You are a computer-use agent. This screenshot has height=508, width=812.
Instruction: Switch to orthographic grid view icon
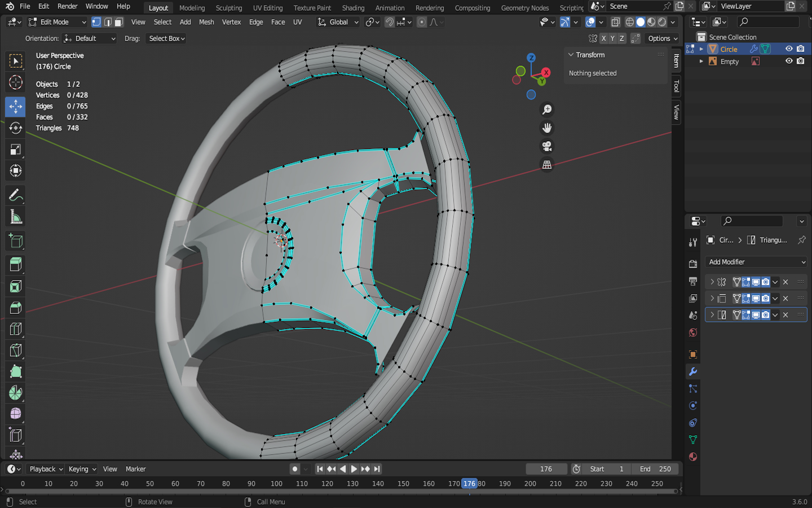pos(546,165)
